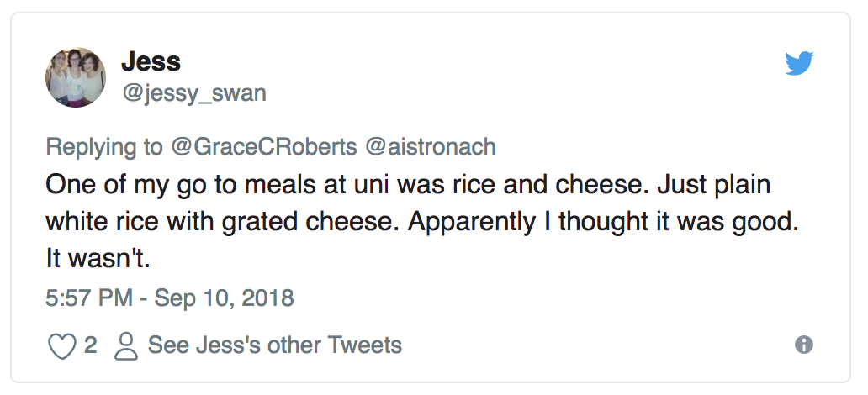868x395 pixels.
Task: Open the @jessy_swan handle
Action: pyautogui.click(x=194, y=93)
